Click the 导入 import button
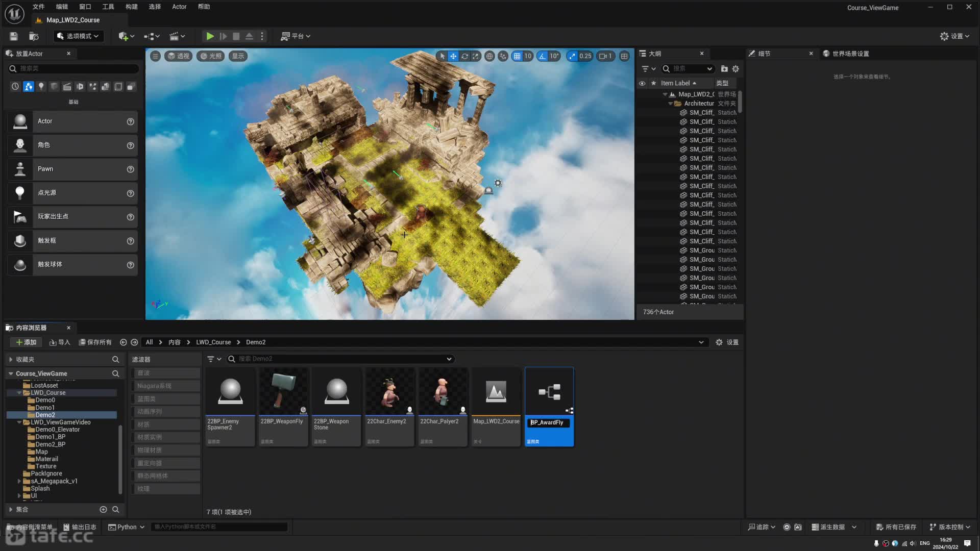The width and height of the screenshot is (980, 551). pyautogui.click(x=60, y=342)
